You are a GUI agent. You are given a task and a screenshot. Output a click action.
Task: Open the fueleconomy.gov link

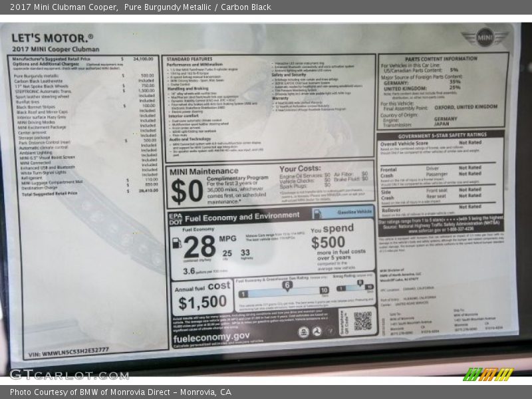point(211,337)
